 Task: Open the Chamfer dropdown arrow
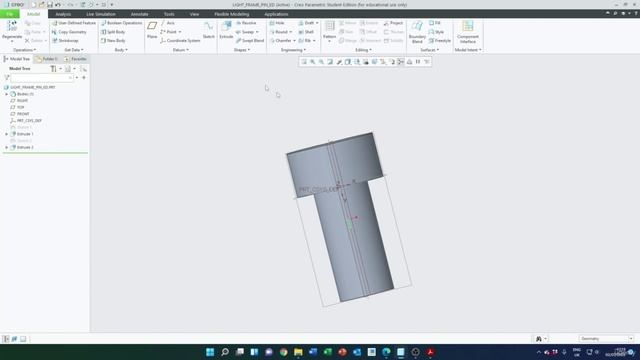pyautogui.click(x=294, y=41)
